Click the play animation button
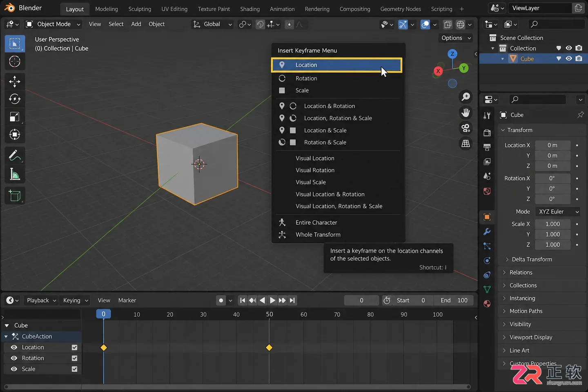 pyautogui.click(x=272, y=301)
